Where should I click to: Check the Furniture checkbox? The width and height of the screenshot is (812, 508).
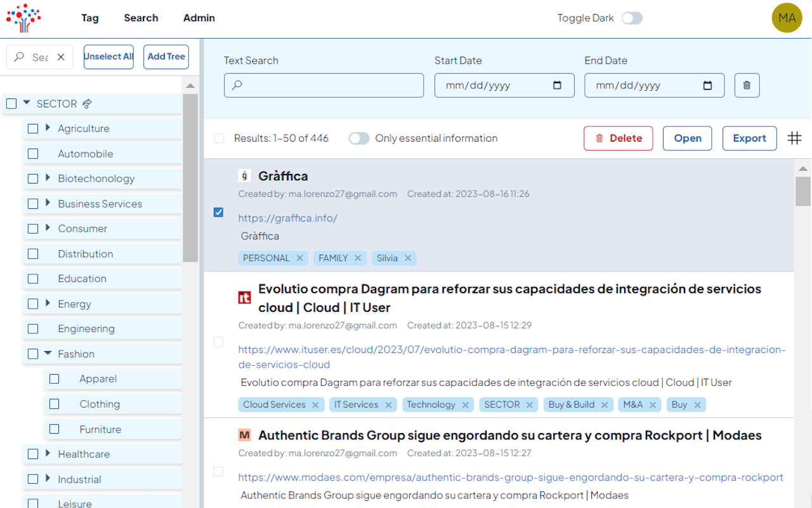click(x=55, y=429)
